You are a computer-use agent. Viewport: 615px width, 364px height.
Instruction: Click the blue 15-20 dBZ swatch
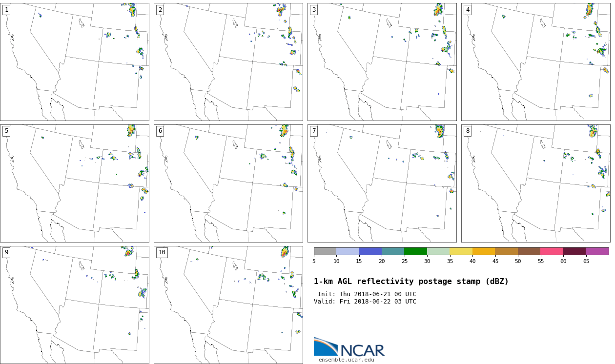pyautogui.click(x=370, y=251)
